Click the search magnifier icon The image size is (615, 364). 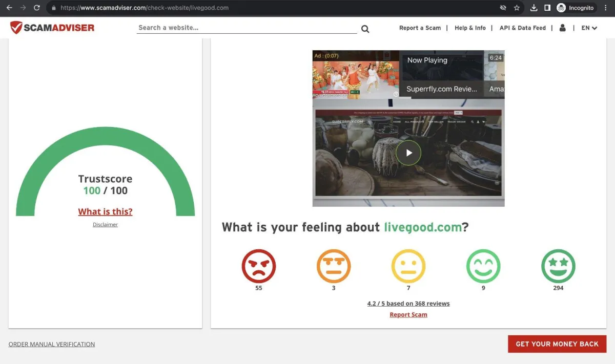click(365, 29)
